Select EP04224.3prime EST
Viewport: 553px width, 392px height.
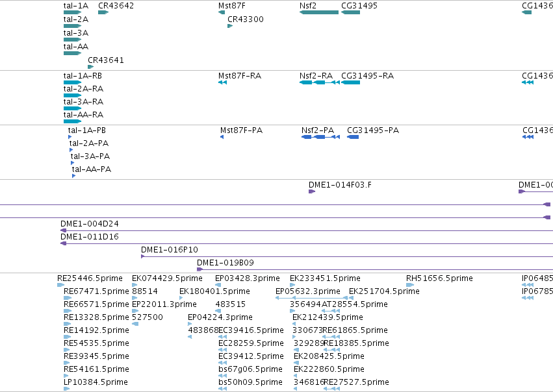[x=190, y=324]
